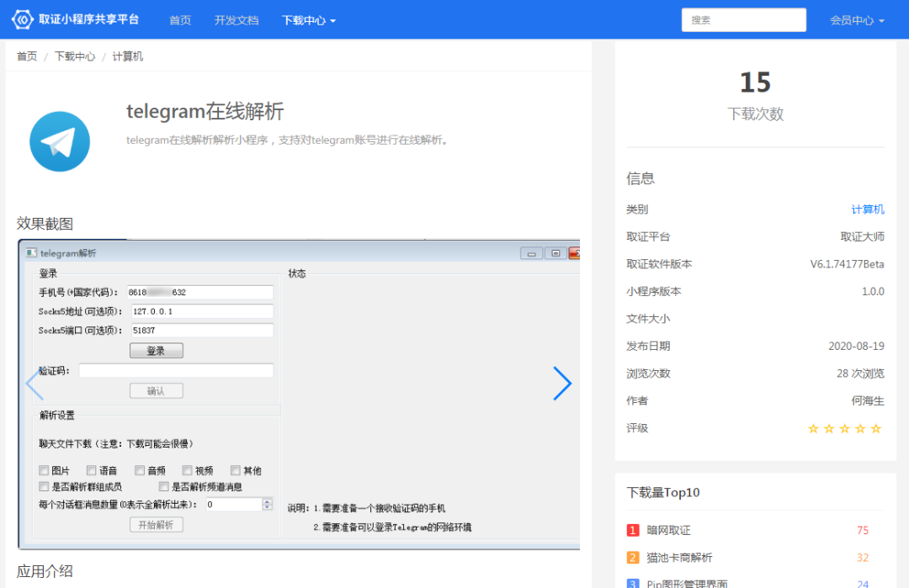
Task: Click the 搜索 search field
Action: click(744, 19)
